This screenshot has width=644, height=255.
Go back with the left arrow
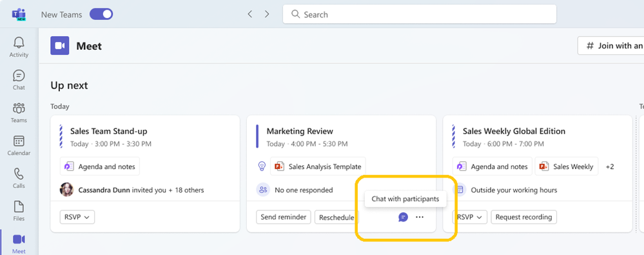[x=249, y=14]
